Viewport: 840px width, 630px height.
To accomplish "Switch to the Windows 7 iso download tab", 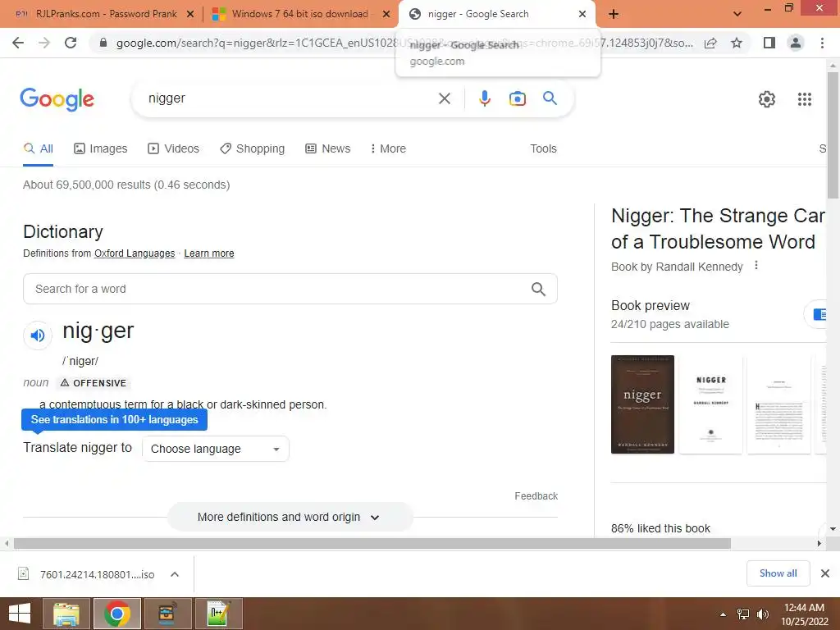I will pyautogui.click(x=300, y=14).
